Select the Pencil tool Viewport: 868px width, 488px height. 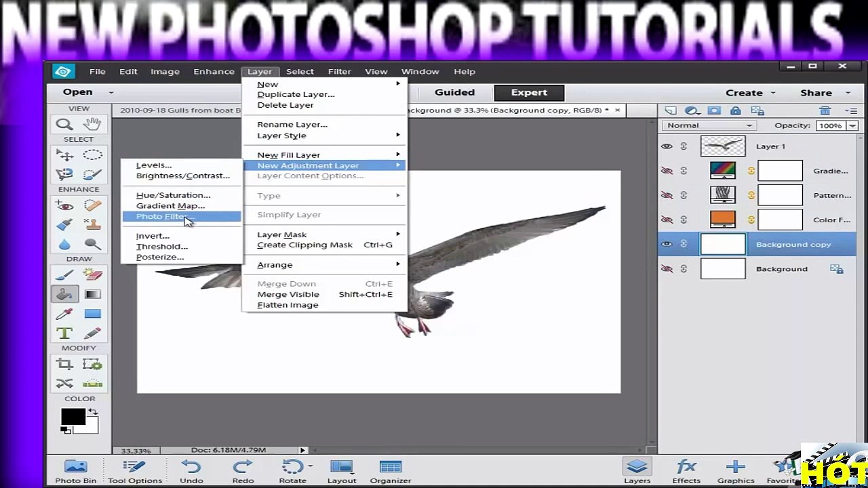tap(93, 333)
